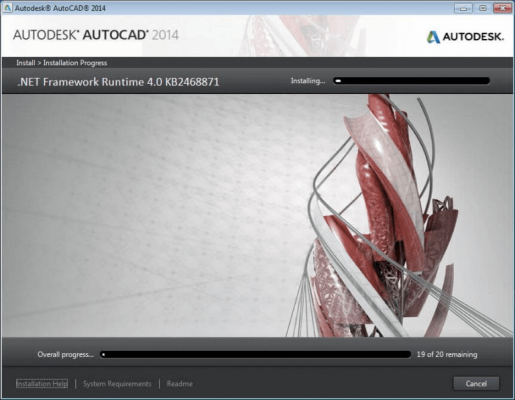Image resolution: width=515 pixels, height=400 pixels.
Task: Click the Autodesk logo icon
Action: point(433,37)
